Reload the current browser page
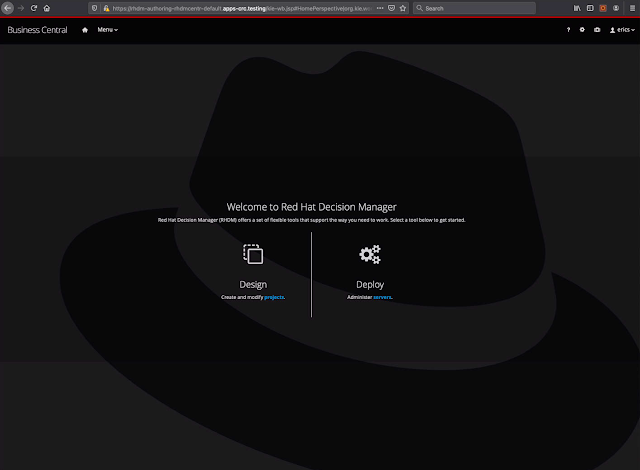 click(x=34, y=8)
